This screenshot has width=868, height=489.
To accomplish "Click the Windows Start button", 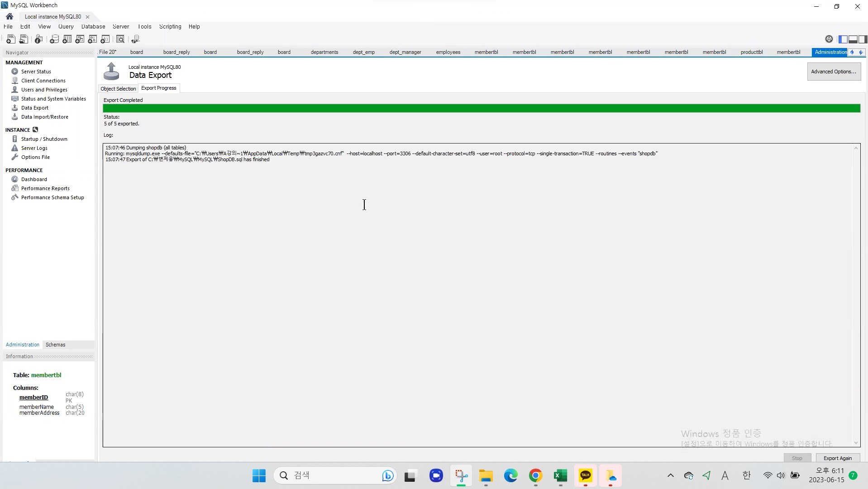I will point(259,475).
